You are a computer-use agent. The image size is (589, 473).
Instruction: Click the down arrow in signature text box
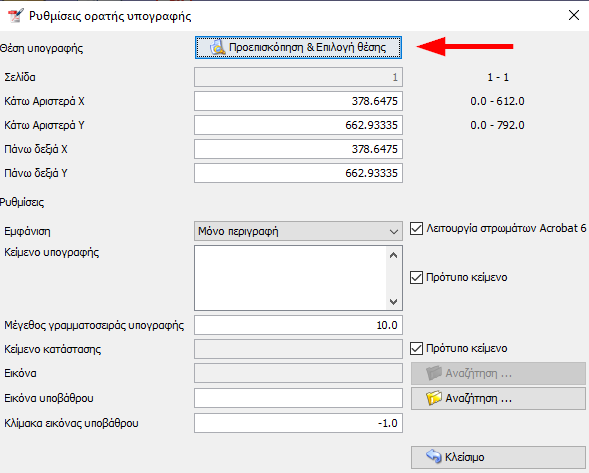pyautogui.click(x=393, y=302)
